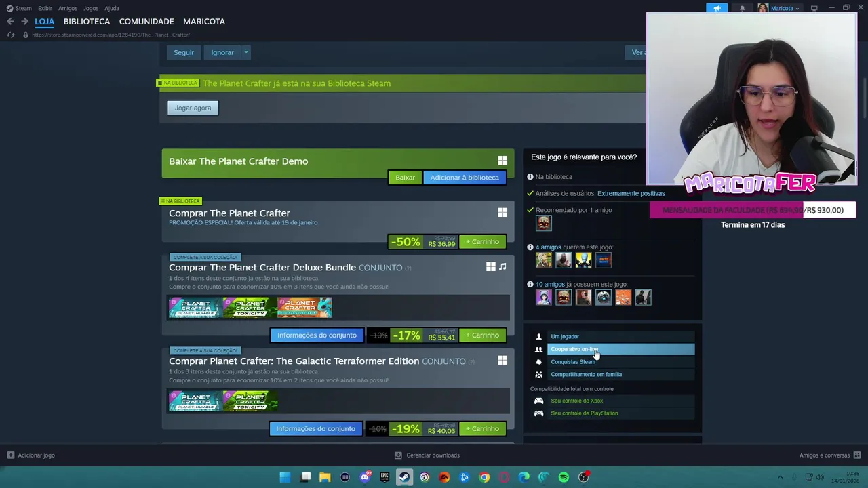Image resolution: width=868 pixels, height=488 pixels.
Task: Open File Explorer from the taskbar
Action: point(325,477)
